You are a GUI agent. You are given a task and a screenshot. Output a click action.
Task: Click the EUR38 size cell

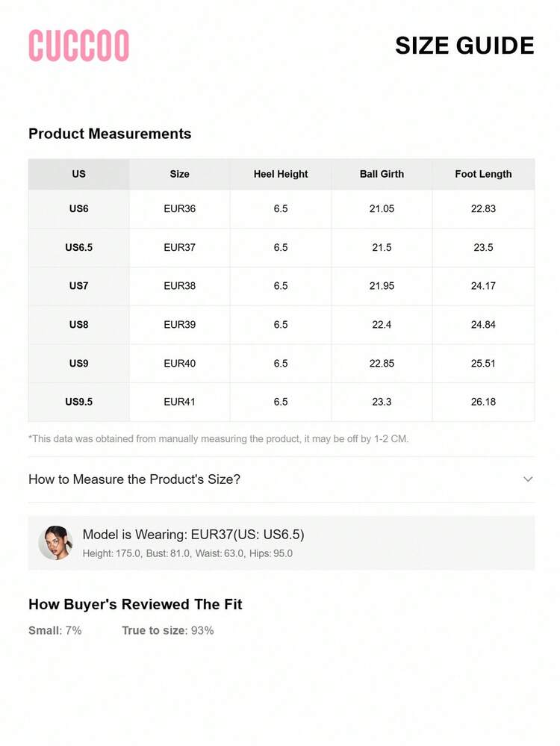point(179,286)
